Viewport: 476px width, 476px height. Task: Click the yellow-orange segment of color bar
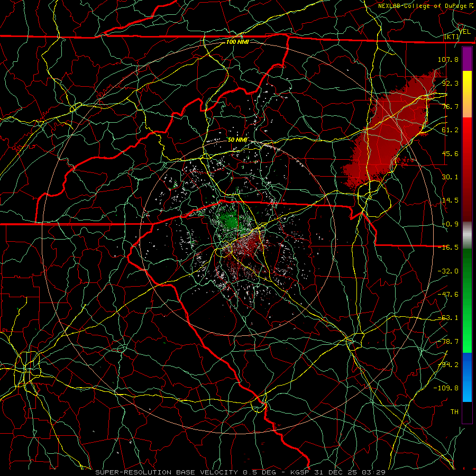click(x=467, y=94)
